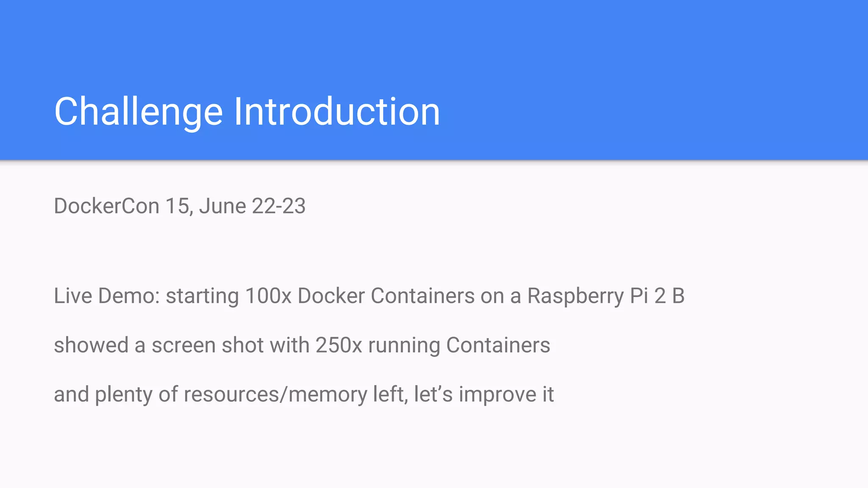Click the words "and plenty of" in the last line
Image resolution: width=868 pixels, height=488 pixels.
coord(116,395)
